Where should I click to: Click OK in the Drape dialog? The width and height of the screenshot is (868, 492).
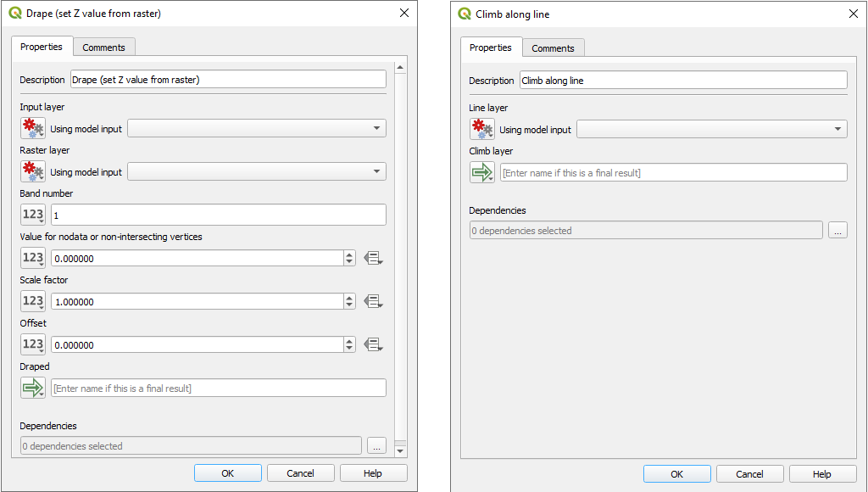point(227,473)
